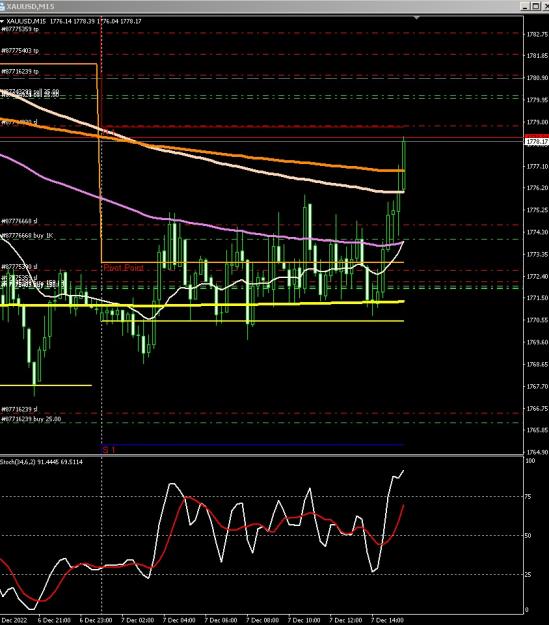The width and height of the screenshot is (549, 625).
Task: Click the current price tag 1778.17
Action: point(537,142)
